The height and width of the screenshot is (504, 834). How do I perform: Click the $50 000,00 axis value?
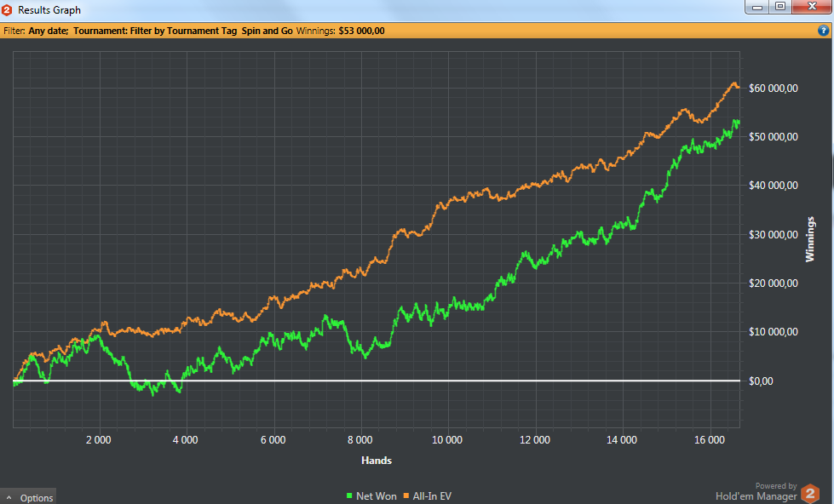(774, 136)
